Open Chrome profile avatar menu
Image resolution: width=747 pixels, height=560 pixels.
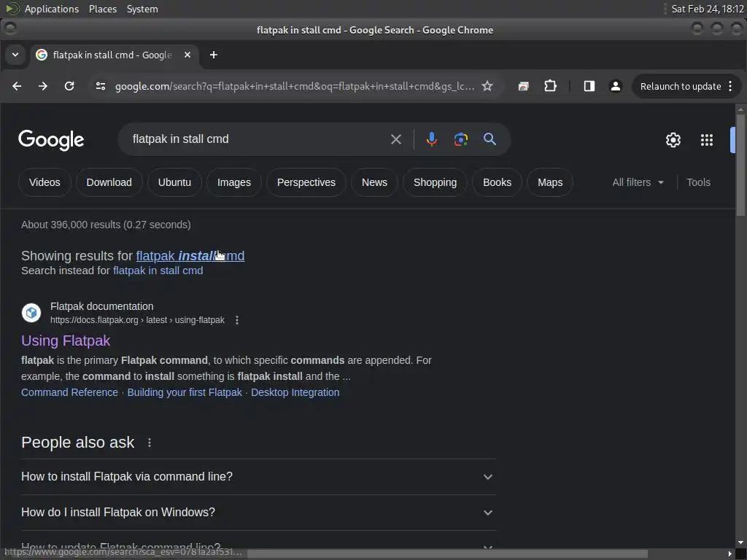(616, 86)
